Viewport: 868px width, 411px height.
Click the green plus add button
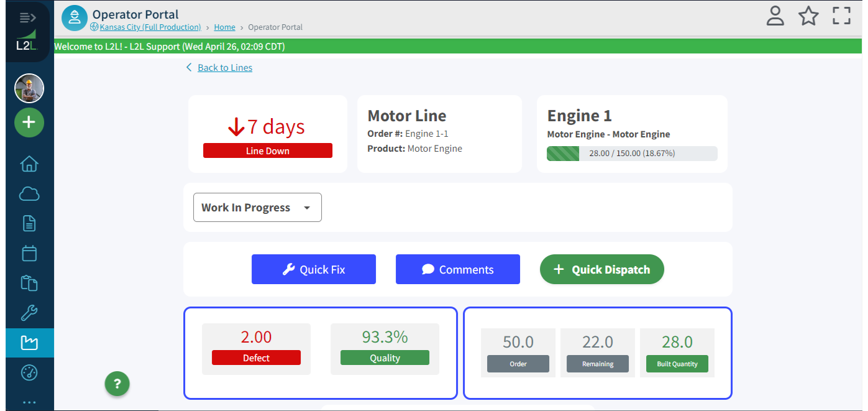(x=29, y=122)
